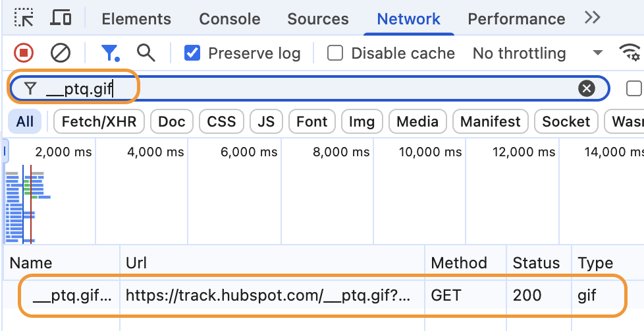This screenshot has width=644, height=331.
Task: Filter requests by Img type
Action: tap(362, 121)
